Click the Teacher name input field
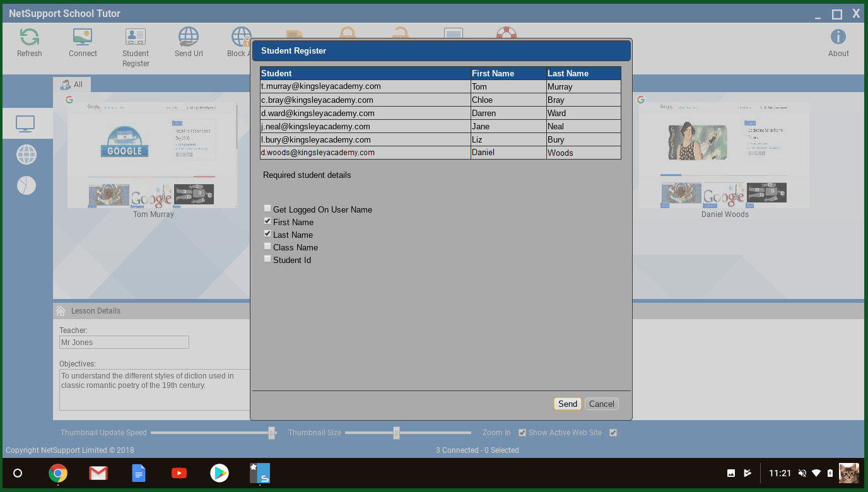Image resolution: width=868 pixels, height=492 pixels. (124, 343)
